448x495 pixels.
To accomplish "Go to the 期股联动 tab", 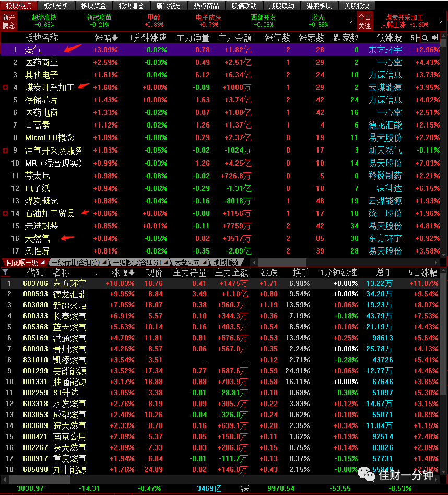I will pyautogui.click(x=281, y=6).
